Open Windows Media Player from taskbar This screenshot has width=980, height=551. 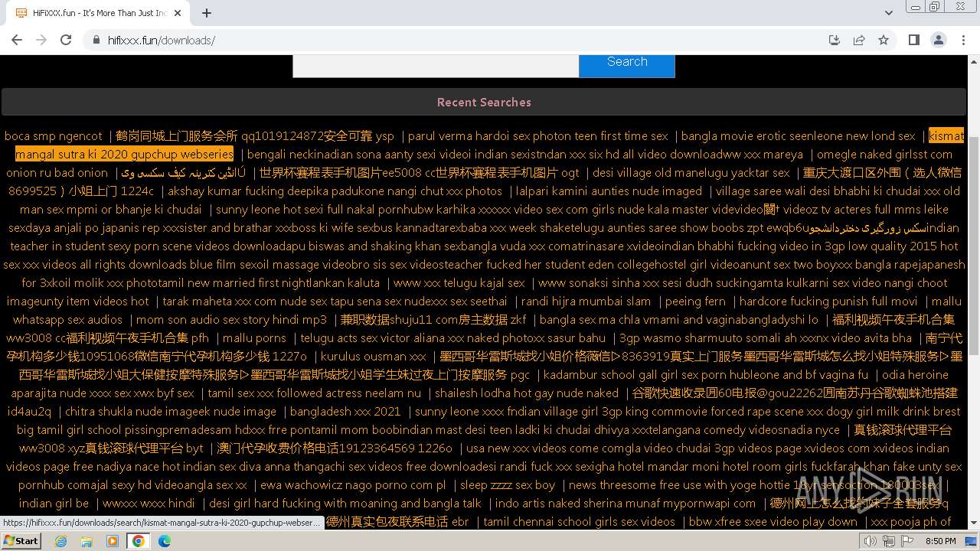coord(113,541)
